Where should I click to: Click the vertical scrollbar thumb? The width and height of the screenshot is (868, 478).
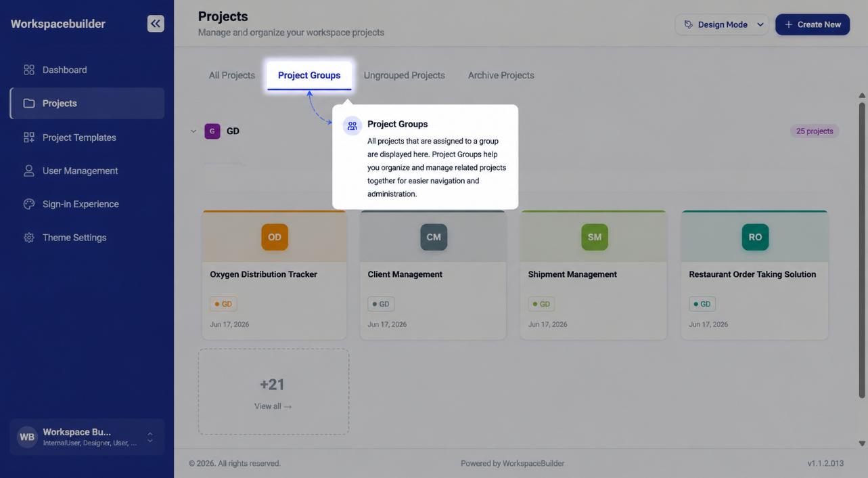[x=862, y=251]
